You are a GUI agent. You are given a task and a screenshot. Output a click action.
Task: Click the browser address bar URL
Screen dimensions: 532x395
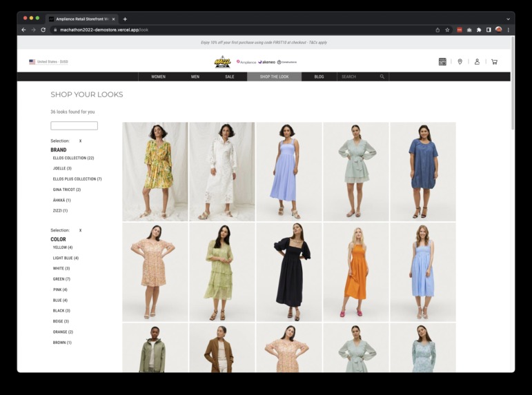click(104, 30)
